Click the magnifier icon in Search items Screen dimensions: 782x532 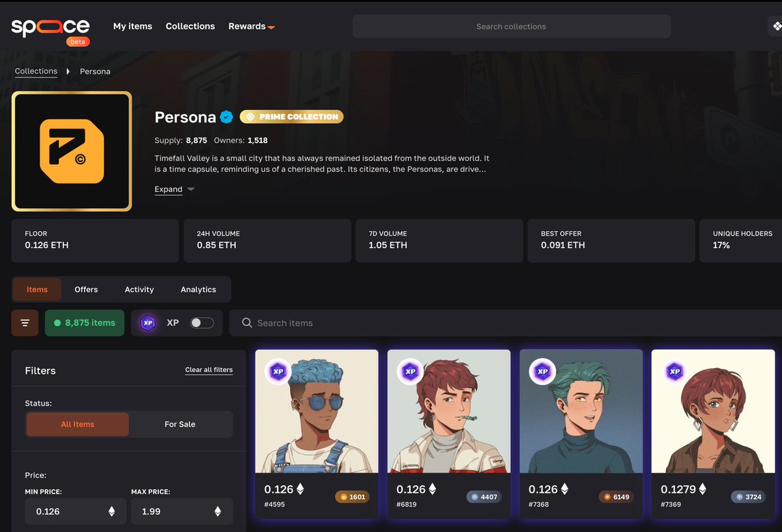click(x=247, y=323)
